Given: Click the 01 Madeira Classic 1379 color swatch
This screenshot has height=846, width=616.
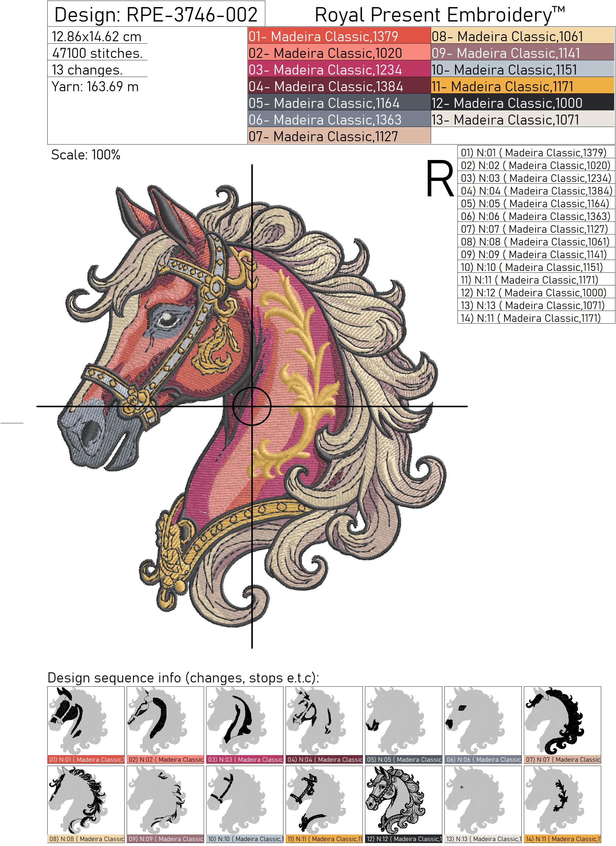Looking at the screenshot, I should click(339, 36).
